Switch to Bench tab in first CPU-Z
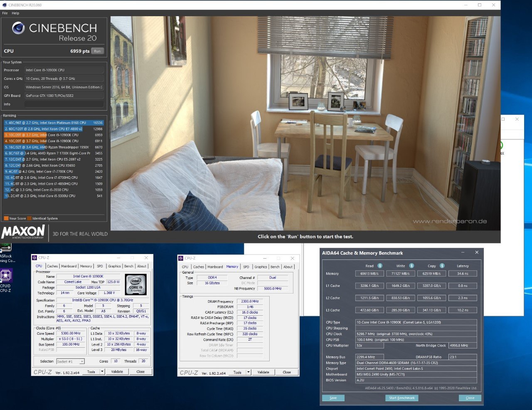 click(x=129, y=266)
